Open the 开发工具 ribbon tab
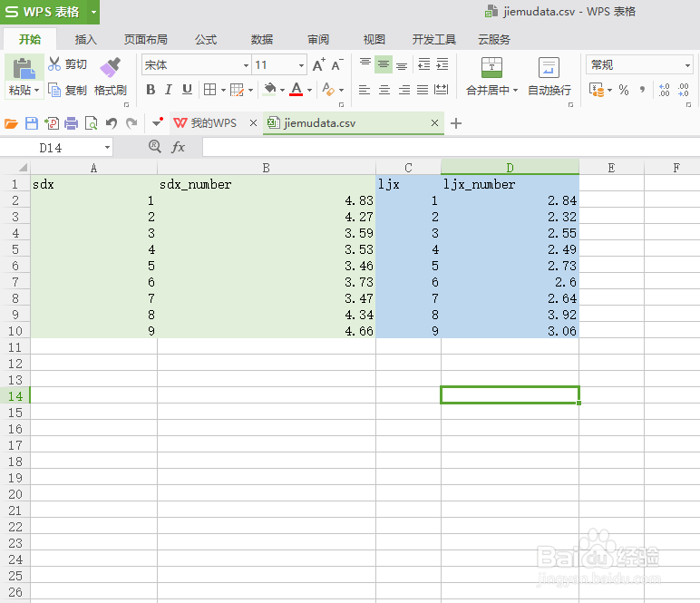The width and height of the screenshot is (700, 603). 434,39
